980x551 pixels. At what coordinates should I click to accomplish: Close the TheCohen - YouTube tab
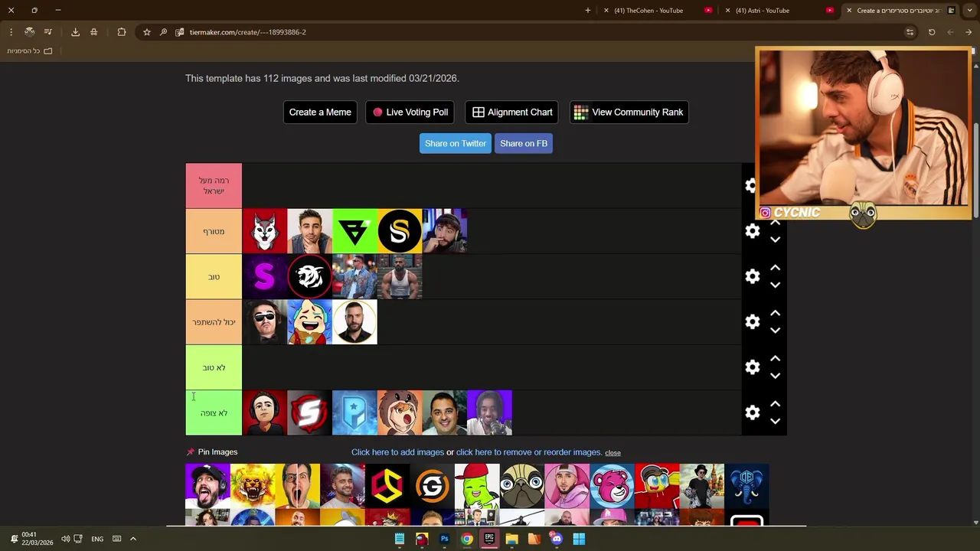(x=606, y=11)
